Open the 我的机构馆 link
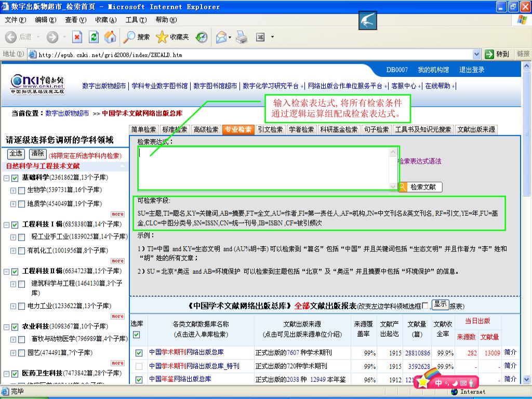Screen dimensions: 532x399 (433, 70)
